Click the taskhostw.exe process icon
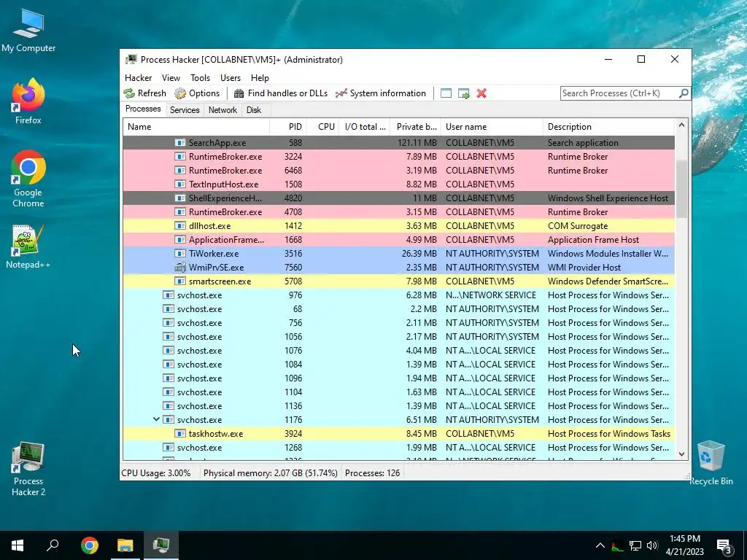The width and height of the screenshot is (747, 560). (x=180, y=433)
